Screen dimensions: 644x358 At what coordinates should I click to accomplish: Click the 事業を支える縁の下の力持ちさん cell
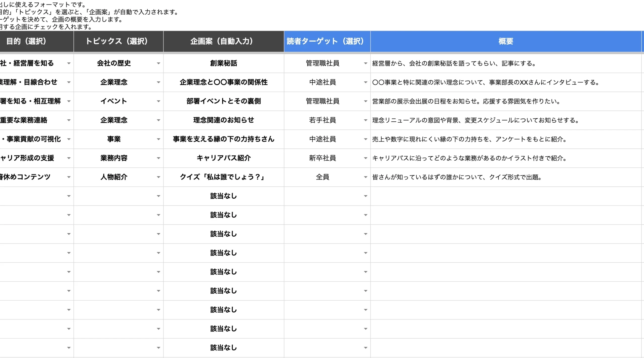224,139
